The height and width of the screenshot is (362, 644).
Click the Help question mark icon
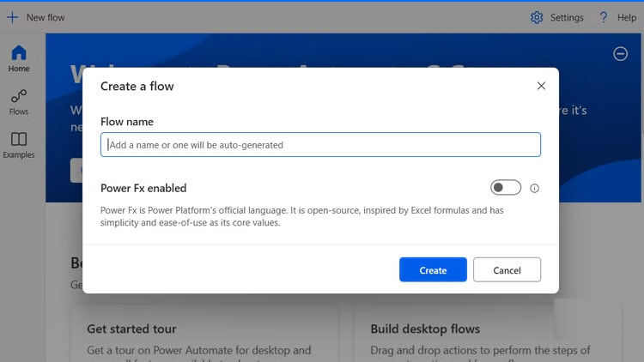[605, 17]
